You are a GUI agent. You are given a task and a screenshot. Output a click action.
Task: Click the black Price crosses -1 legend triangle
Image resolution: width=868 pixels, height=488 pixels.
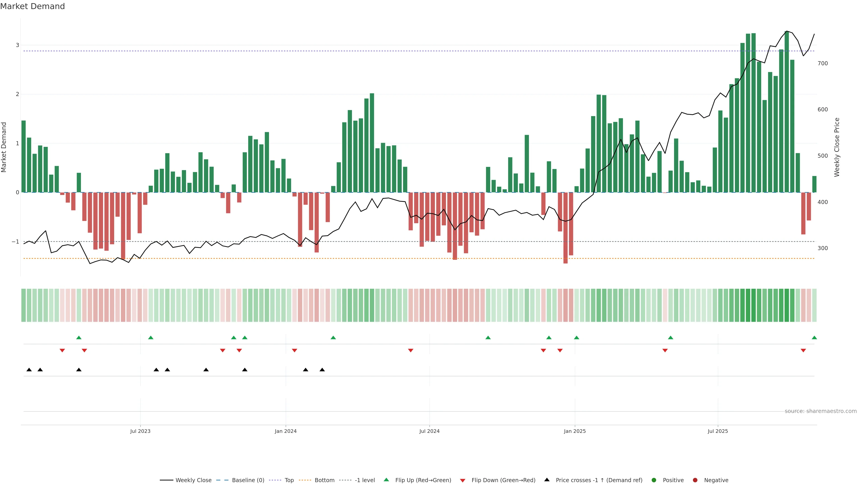click(547, 480)
